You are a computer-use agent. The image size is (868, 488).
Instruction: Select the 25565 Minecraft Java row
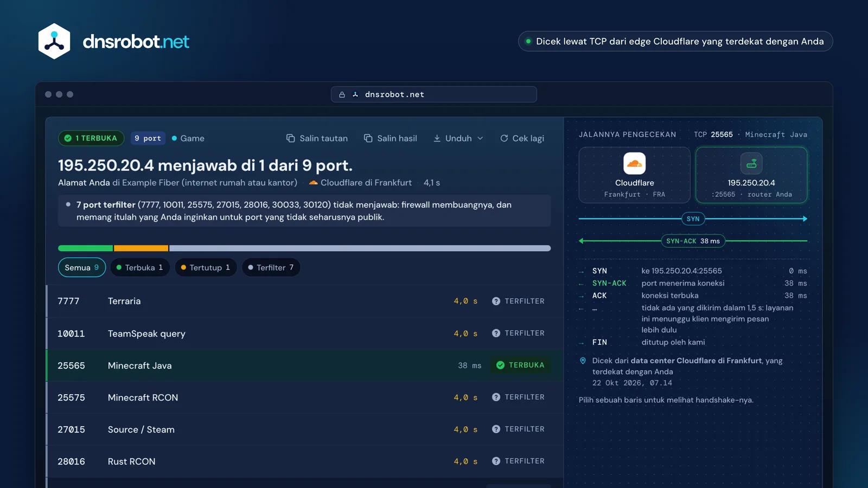[x=304, y=365]
